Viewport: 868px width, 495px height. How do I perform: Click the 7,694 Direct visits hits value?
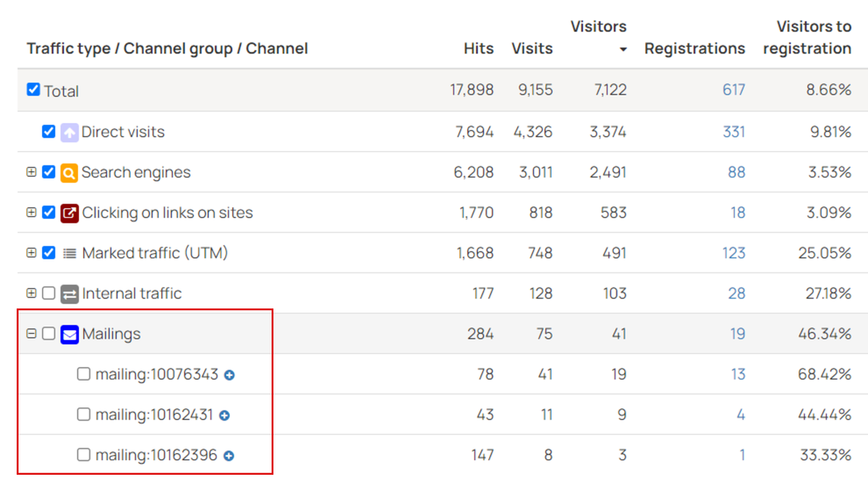pos(474,132)
